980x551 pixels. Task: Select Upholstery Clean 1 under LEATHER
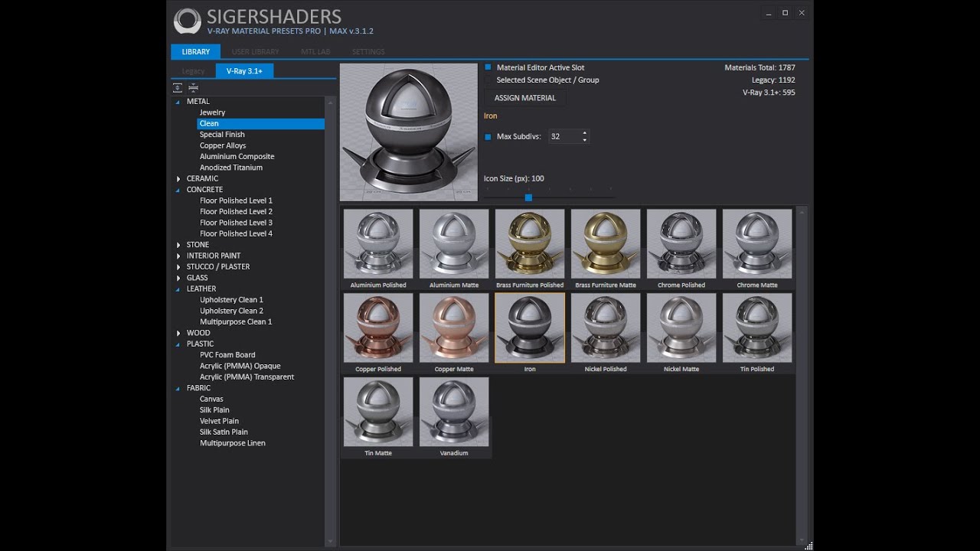point(231,300)
